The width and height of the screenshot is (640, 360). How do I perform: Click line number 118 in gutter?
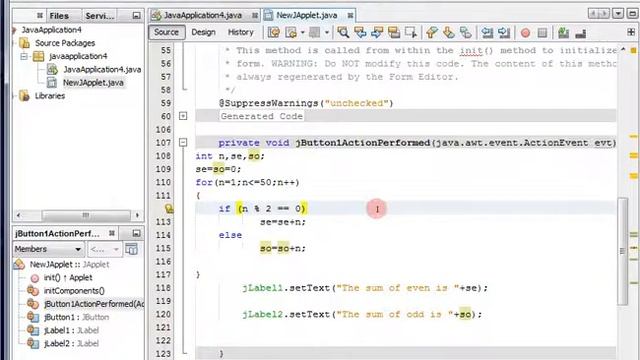click(163, 288)
